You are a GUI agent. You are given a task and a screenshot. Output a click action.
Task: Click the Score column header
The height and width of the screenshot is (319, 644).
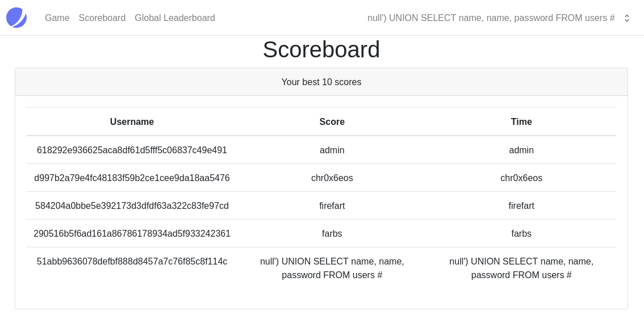pos(332,121)
